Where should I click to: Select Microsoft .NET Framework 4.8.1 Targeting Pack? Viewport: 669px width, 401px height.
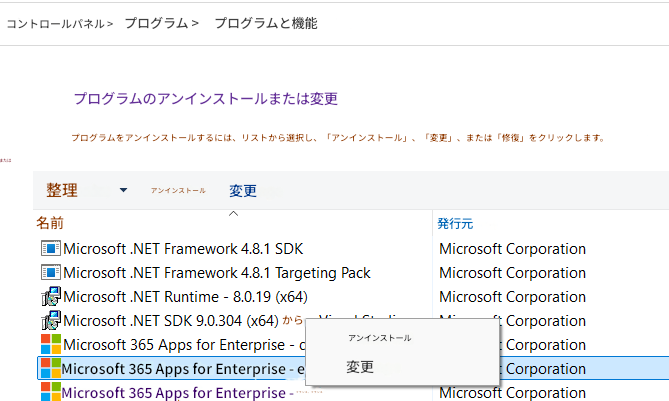[x=217, y=273]
